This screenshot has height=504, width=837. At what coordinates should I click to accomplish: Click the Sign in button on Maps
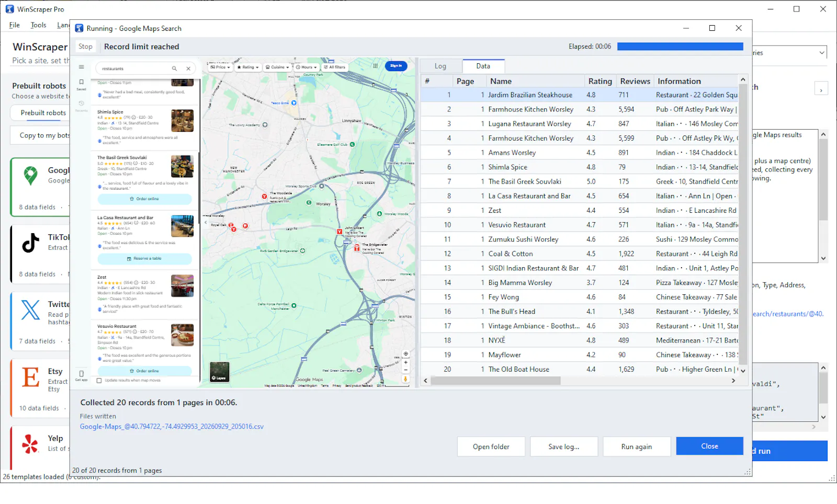click(396, 66)
